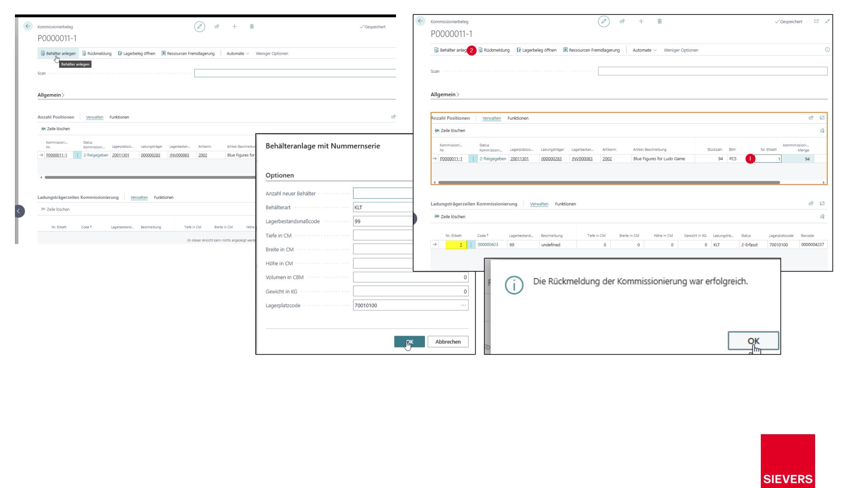Click the plus (new) icon in left window

(235, 27)
